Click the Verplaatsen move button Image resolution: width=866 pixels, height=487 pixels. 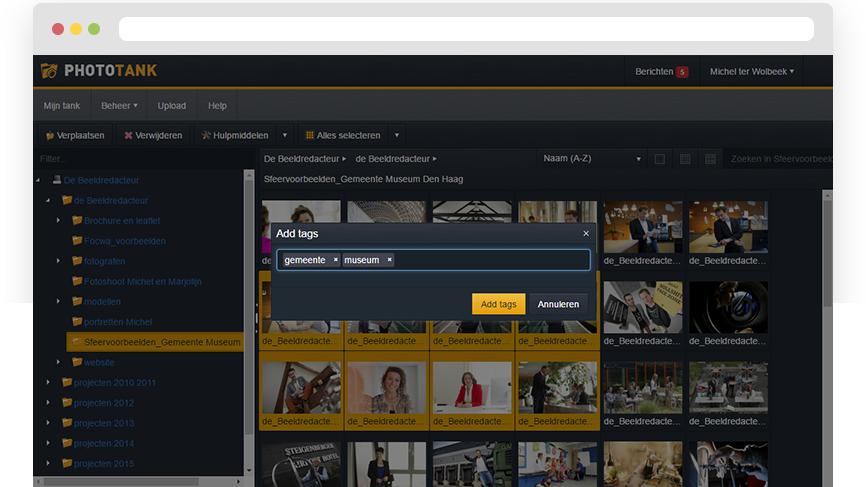pyautogui.click(x=75, y=135)
